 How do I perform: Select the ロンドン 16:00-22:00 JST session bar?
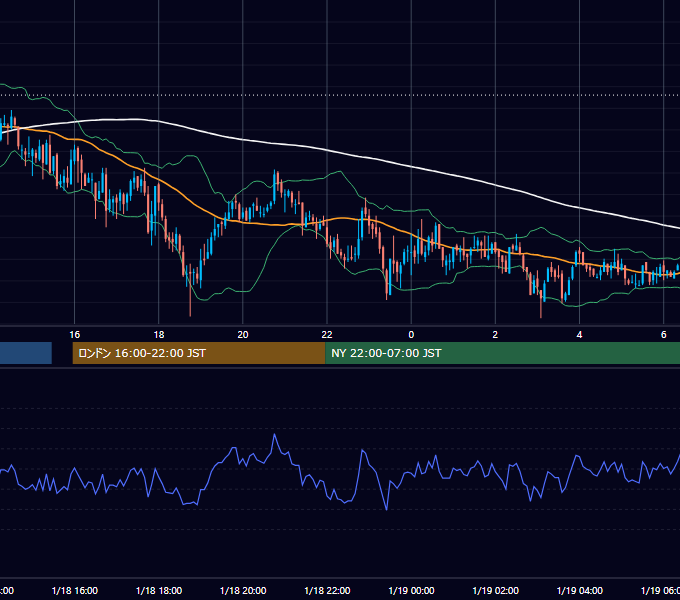click(x=199, y=353)
